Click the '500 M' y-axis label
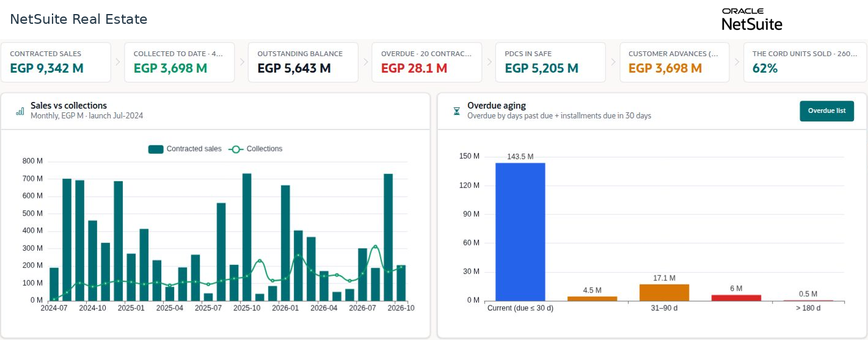 coord(32,214)
